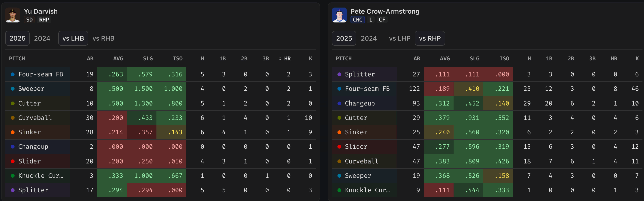Switch Darvish stats to 2024 season
The height and width of the screenshot is (201, 644).
42,38
